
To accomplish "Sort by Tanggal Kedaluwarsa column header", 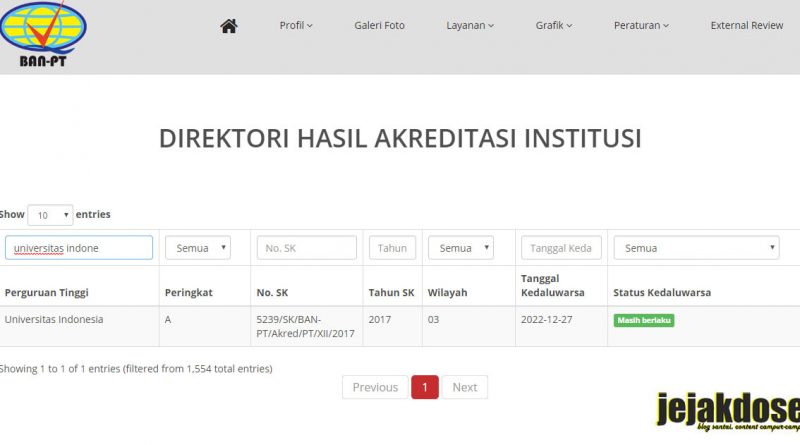I will tap(553, 285).
